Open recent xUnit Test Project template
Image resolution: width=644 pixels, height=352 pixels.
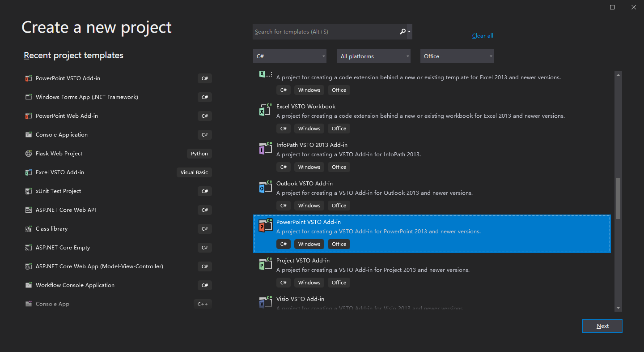(118, 191)
